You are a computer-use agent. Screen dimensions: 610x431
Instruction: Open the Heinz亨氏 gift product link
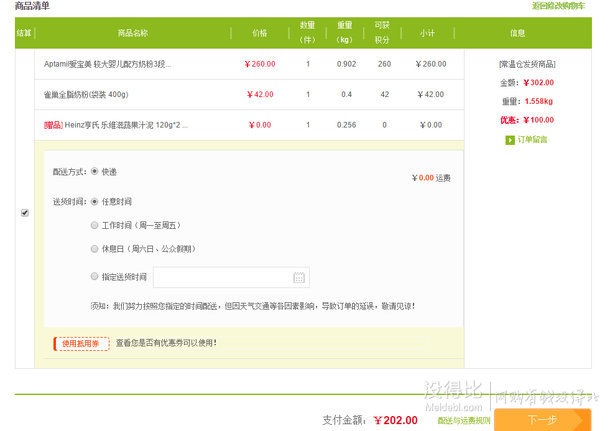pyautogui.click(x=115, y=125)
